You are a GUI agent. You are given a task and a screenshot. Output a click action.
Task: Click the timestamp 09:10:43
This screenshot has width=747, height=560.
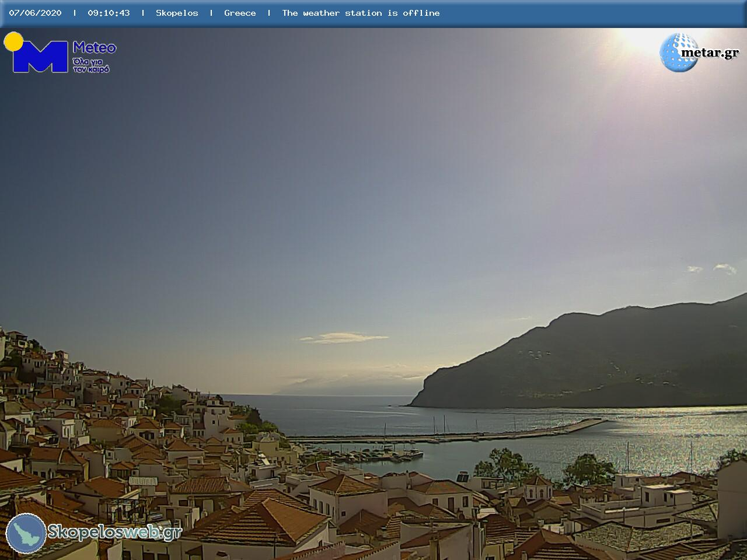coord(109,13)
